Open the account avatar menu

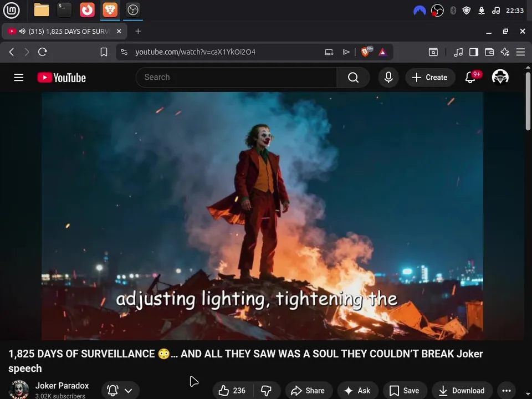click(x=500, y=76)
